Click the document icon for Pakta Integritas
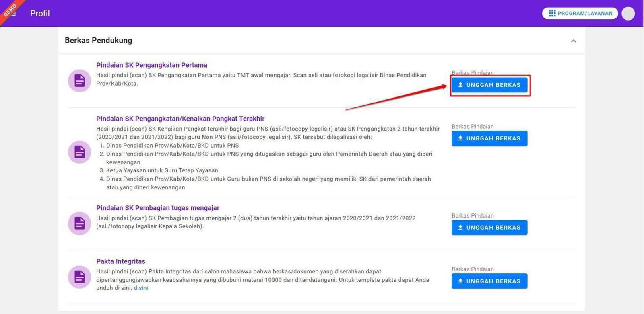This screenshot has width=644, height=314. [x=79, y=277]
